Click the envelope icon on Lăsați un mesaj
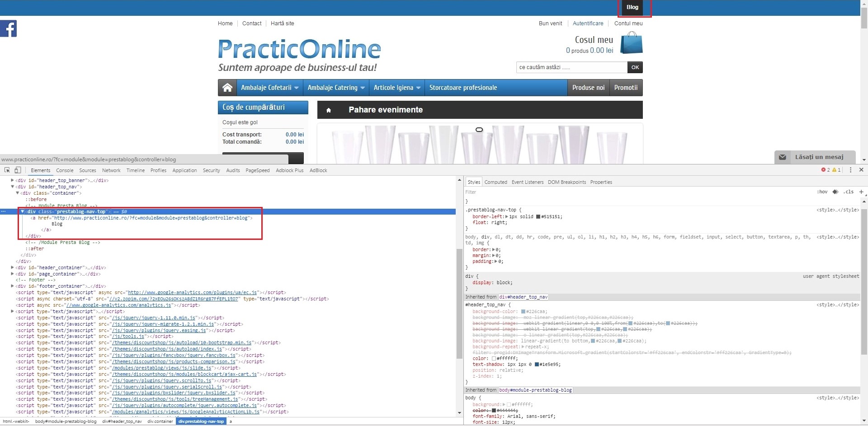The image size is (868, 426). (783, 157)
